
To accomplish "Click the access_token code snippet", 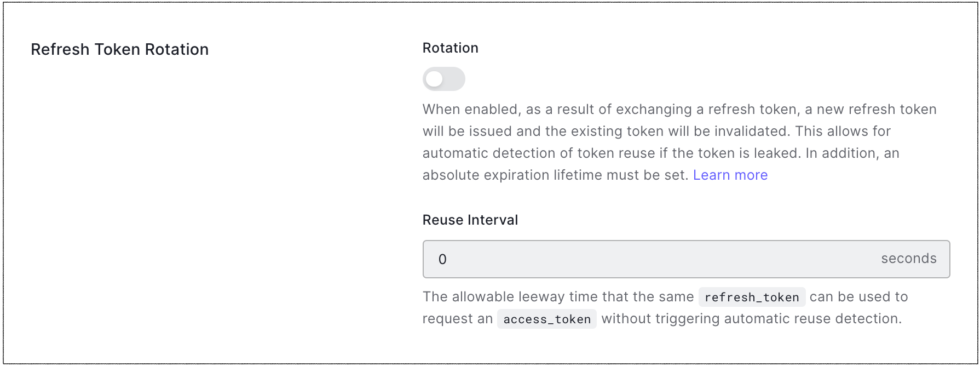I will (x=546, y=319).
